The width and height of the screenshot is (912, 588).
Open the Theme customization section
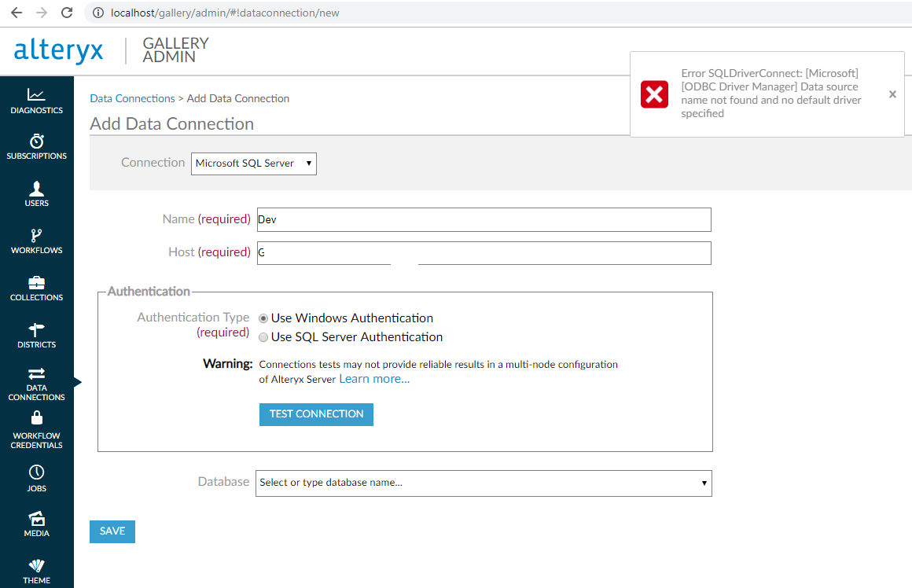(36, 569)
